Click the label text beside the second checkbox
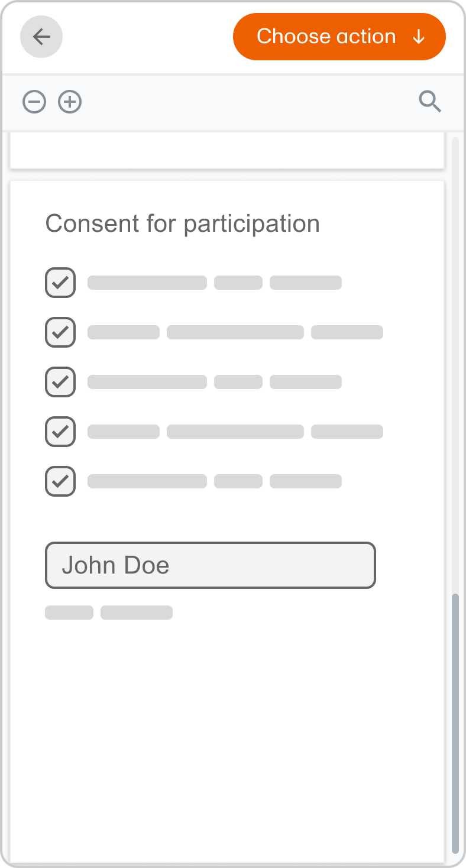466x868 pixels. point(235,332)
